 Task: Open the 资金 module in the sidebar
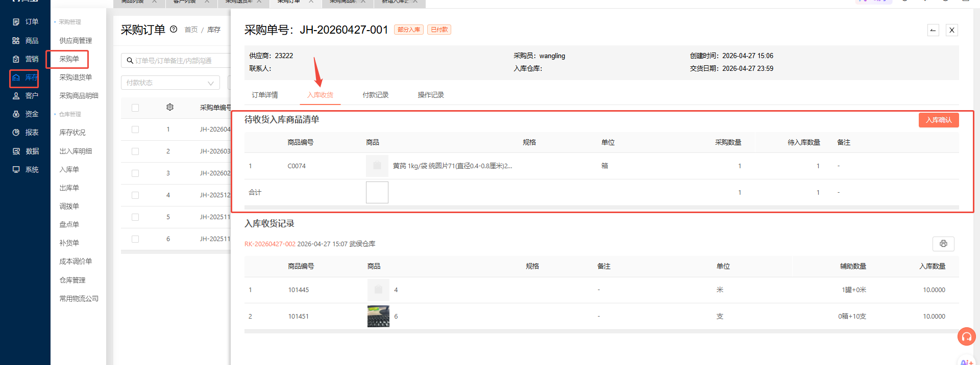[x=25, y=114]
